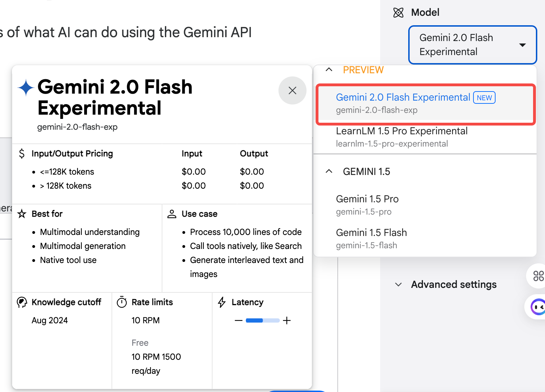The width and height of the screenshot is (545, 392).
Task: Click the gemini-1.5-flash model ID text
Action: pos(366,245)
